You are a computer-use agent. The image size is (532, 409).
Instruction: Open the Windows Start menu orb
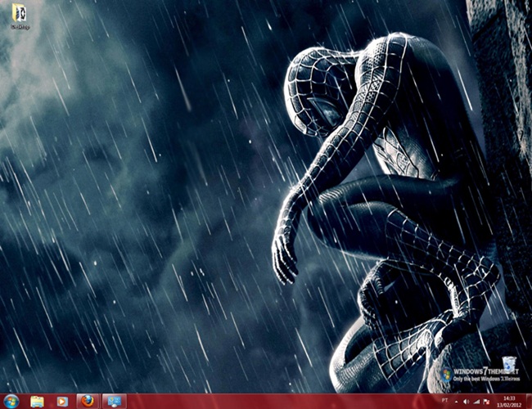tap(11, 402)
